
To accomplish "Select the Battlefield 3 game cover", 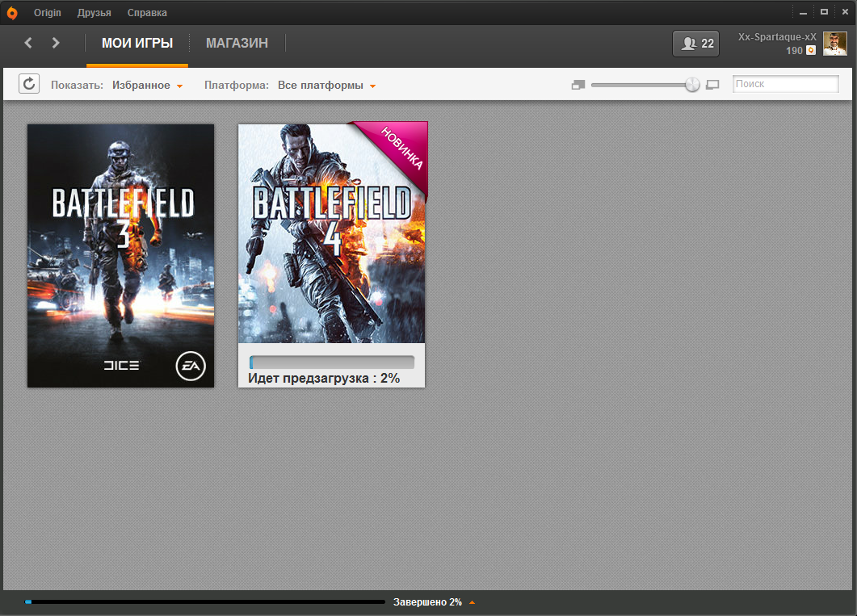I will pos(120,255).
